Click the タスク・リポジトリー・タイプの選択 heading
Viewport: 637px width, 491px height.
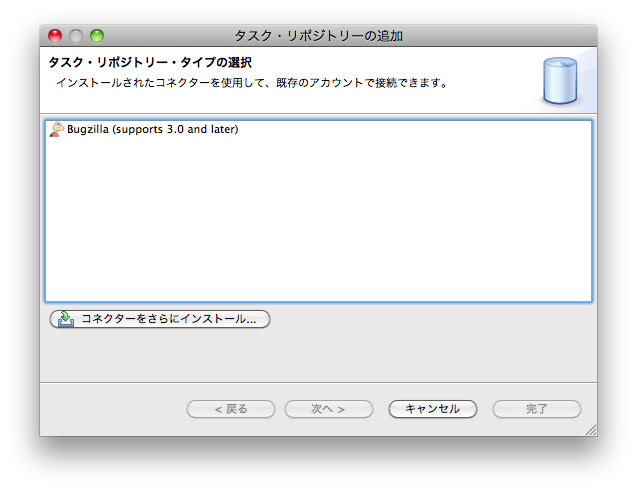(149, 63)
